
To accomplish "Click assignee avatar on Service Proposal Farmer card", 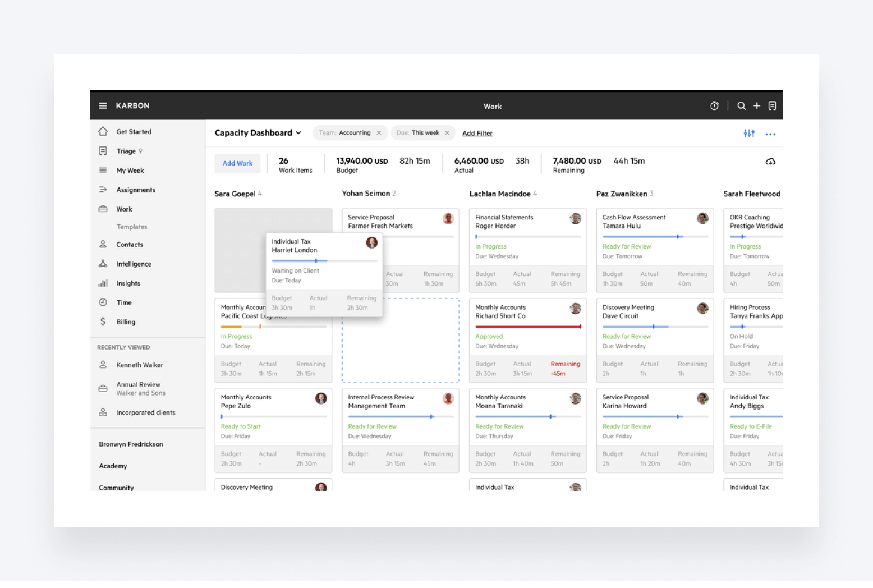I will 448,219.
